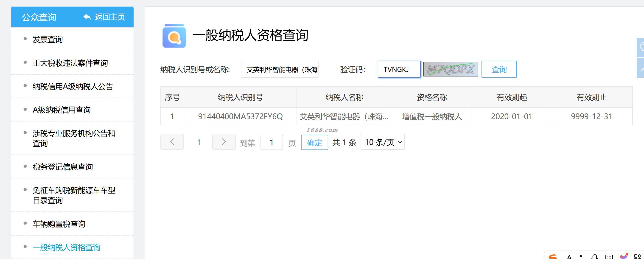Refresh the captcha image M7QDPX

[450, 69]
